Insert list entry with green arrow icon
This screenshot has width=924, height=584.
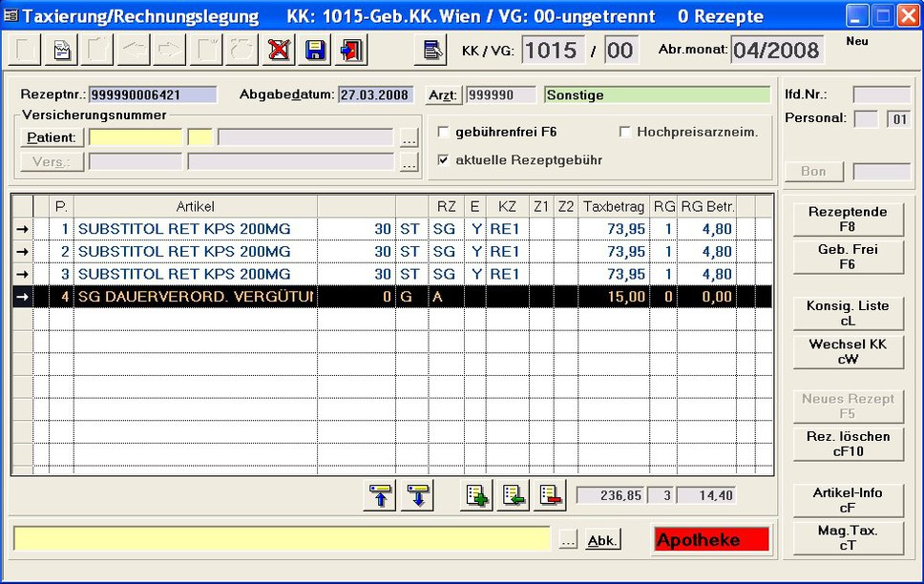point(513,495)
